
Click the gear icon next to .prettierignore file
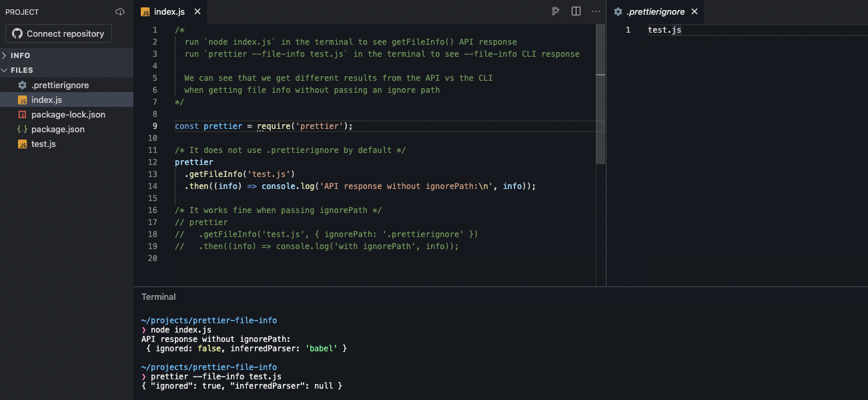pos(22,85)
